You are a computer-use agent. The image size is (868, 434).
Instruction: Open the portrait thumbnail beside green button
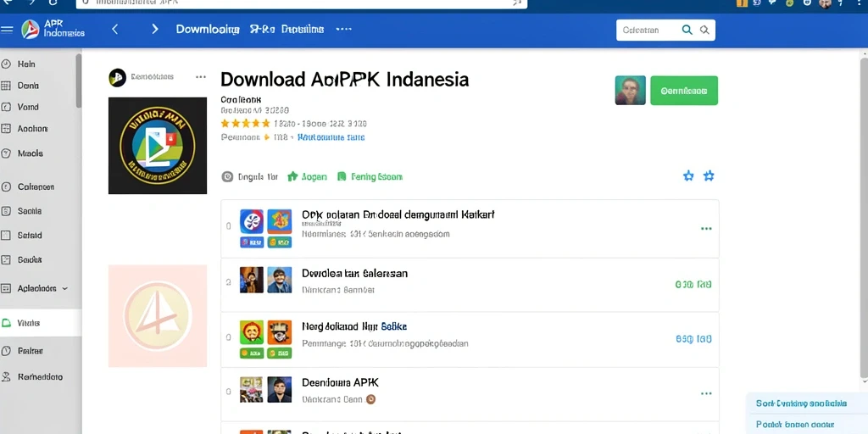click(x=630, y=90)
